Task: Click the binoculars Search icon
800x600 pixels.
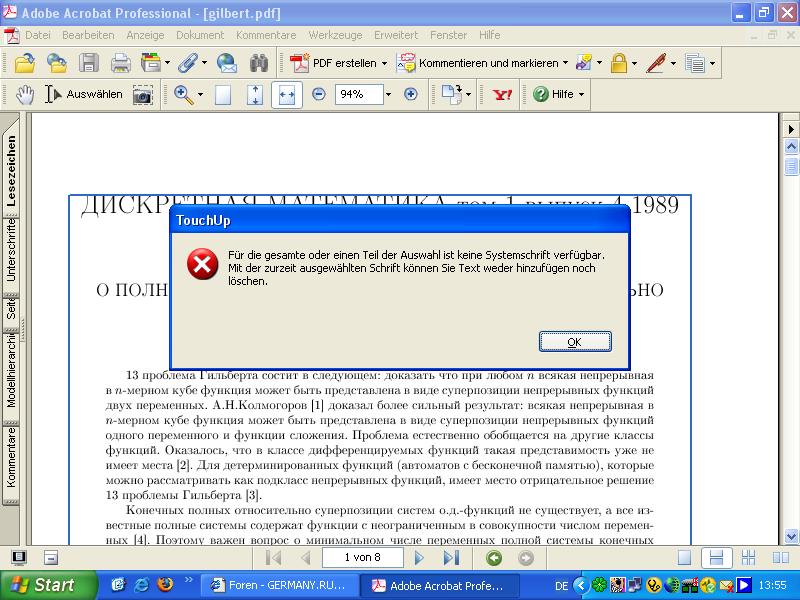Action: point(259,63)
